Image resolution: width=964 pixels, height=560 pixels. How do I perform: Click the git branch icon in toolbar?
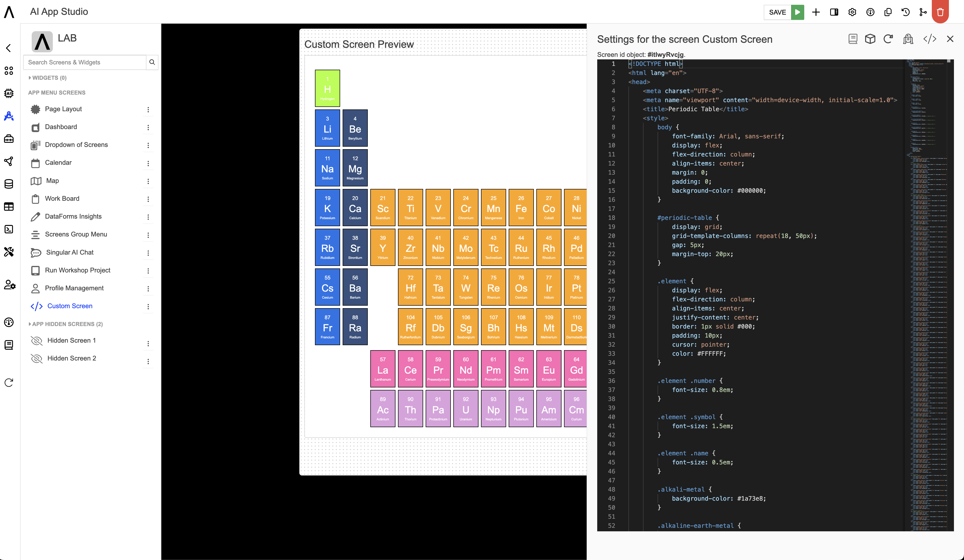923,12
